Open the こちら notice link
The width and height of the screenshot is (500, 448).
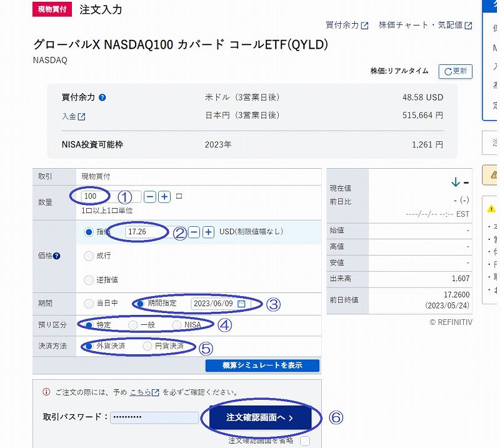tap(144, 392)
